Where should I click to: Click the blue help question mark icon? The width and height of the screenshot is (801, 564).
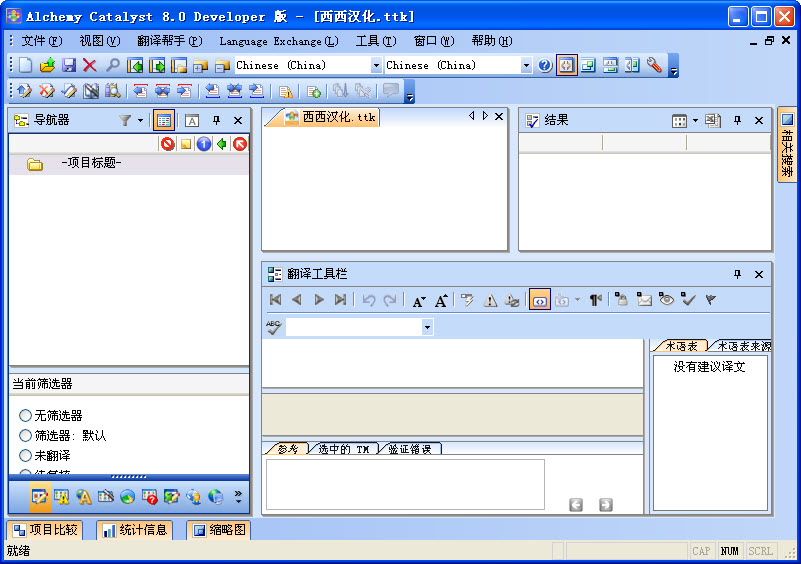pos(544,65)
